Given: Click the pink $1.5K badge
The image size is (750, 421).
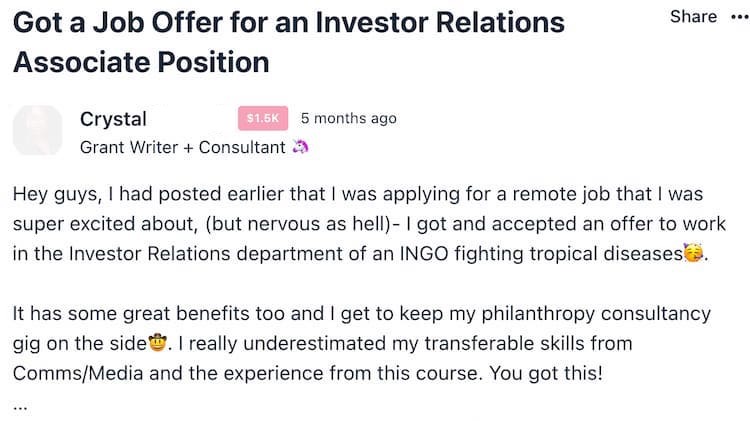Looking at the screenshot, I should [x=263, y=118].
